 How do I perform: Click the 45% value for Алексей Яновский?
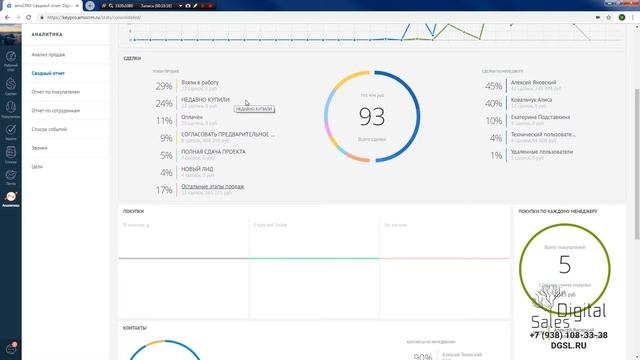(493, 86)
